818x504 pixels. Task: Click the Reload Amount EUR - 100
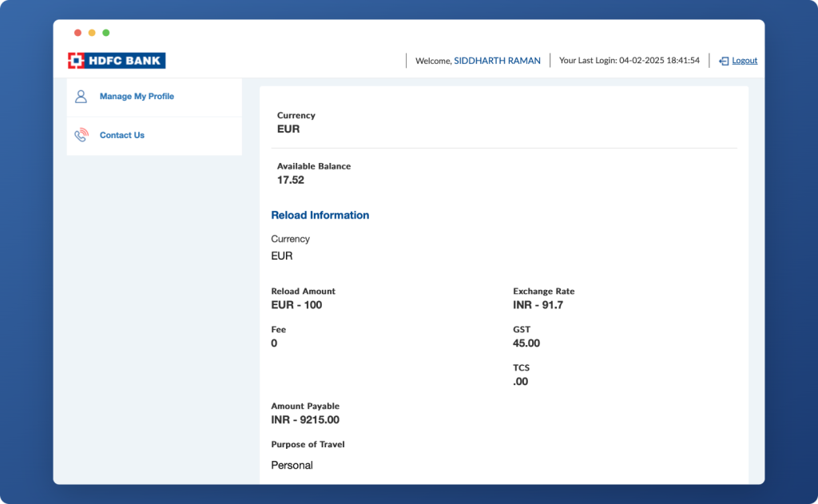(x=296, y=304)
